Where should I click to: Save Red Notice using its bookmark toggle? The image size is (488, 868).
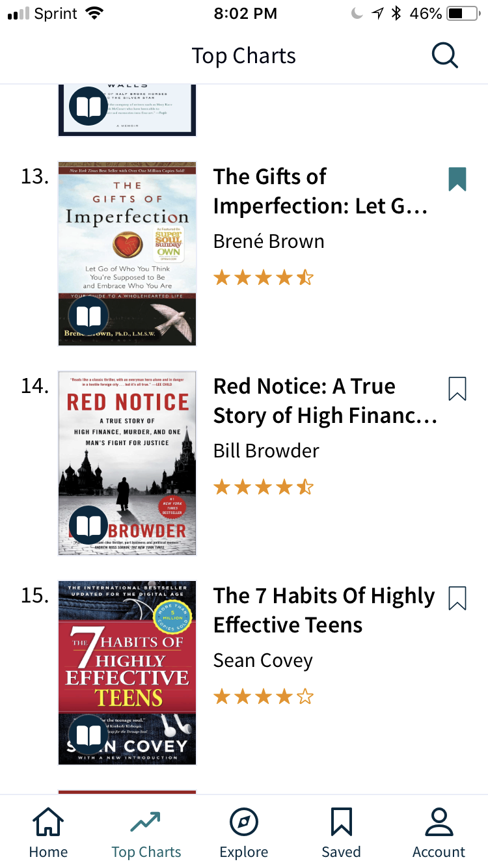tap(458, 388)
